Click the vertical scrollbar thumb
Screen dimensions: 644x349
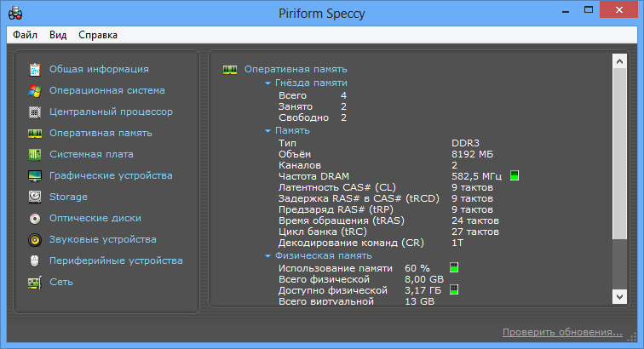(x=619, y=153)
